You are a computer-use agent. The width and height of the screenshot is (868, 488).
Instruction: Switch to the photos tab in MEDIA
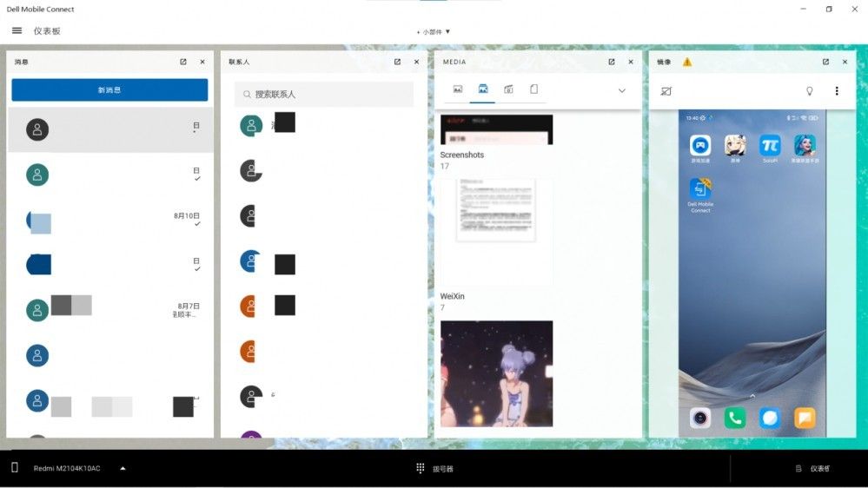pos(458,89)
